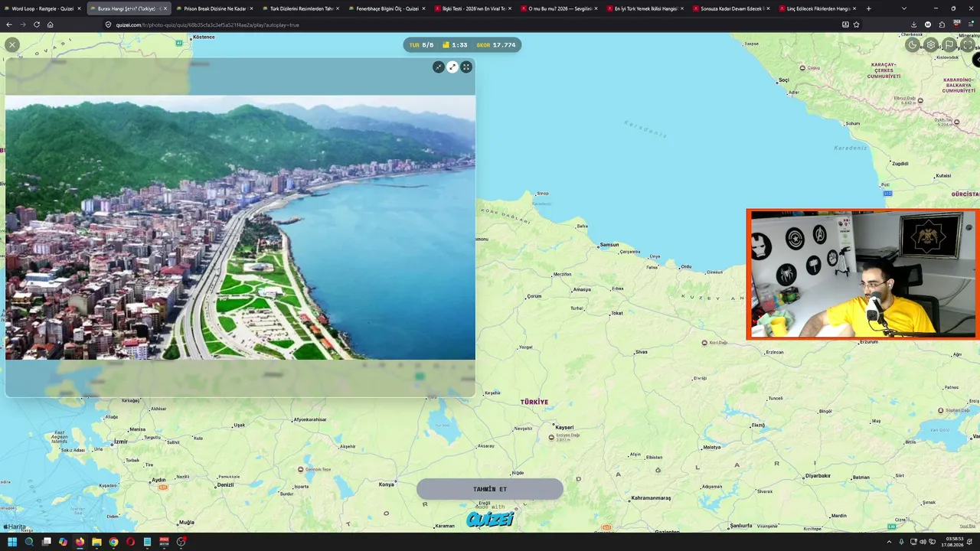Select İzmir on the map

tap(120, 442)
